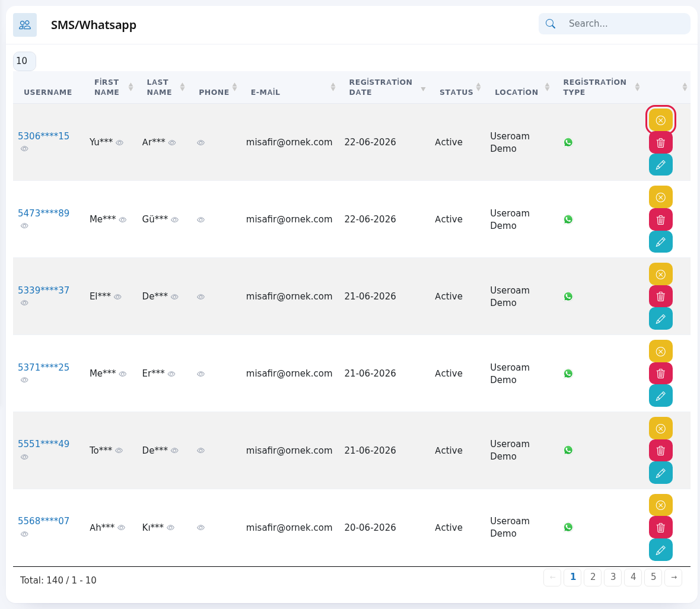Screen dimensions: 700x609
Task: Go to page 2 of the table
Action: click(593, 578)
